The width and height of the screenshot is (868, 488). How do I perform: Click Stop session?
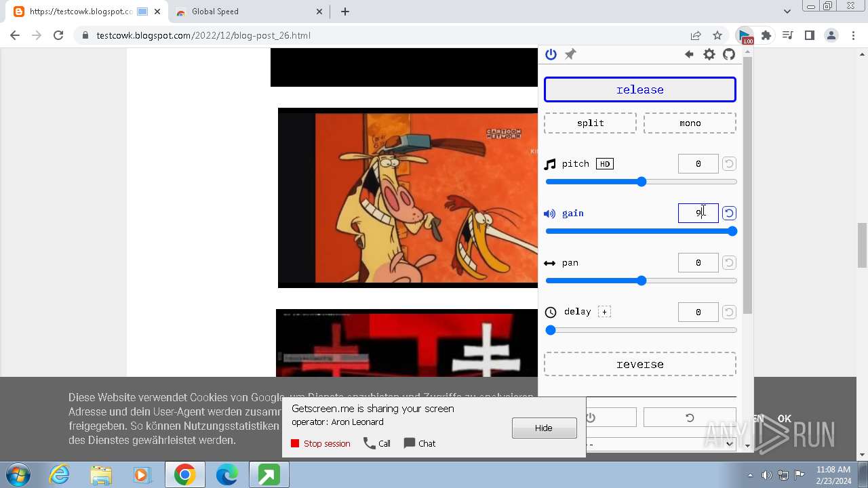[321, 443]
